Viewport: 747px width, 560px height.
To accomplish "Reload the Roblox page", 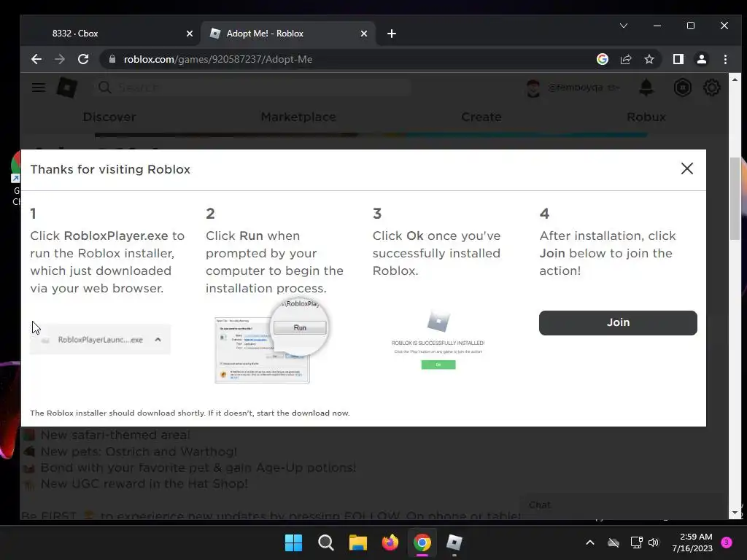I will [83, 59].
